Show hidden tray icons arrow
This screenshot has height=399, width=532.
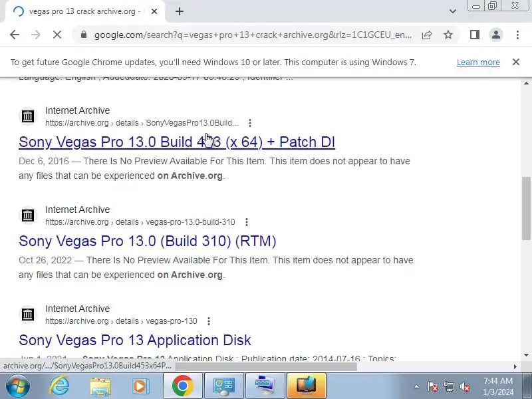416,386
